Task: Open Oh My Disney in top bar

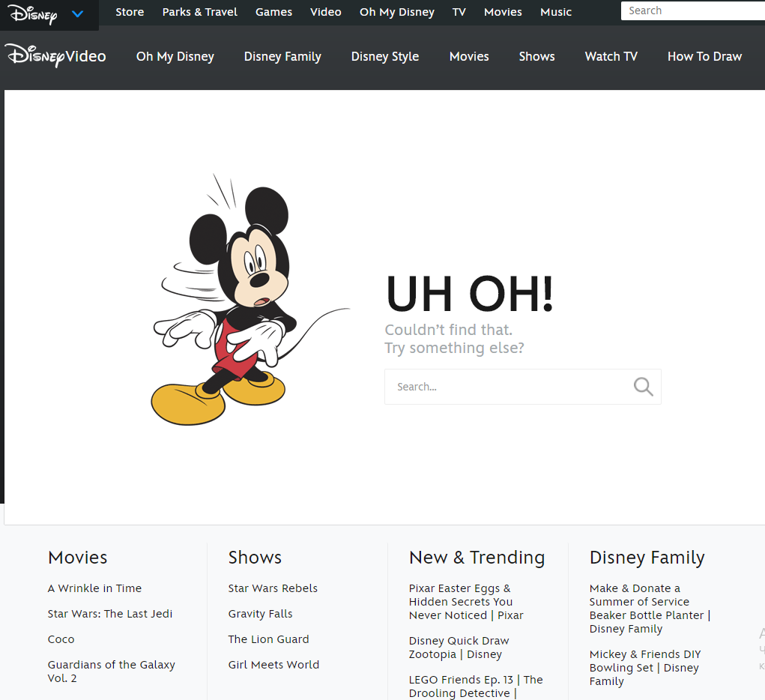Action: click(x=397, y=12)
